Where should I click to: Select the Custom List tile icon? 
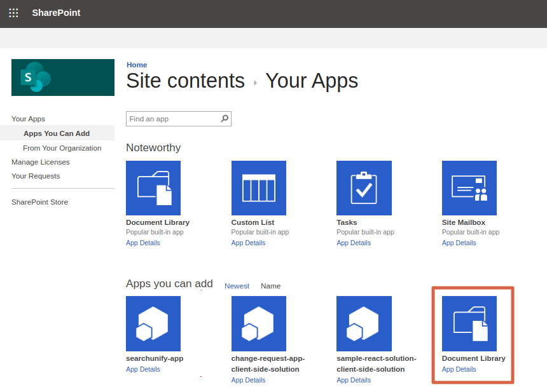pyautogui.click(x=258, y=188)
